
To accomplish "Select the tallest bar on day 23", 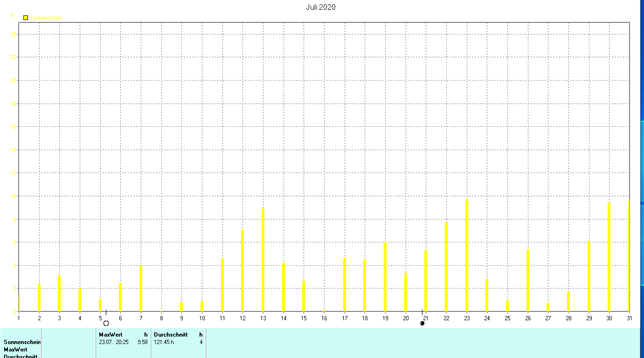I will [466, 255].
